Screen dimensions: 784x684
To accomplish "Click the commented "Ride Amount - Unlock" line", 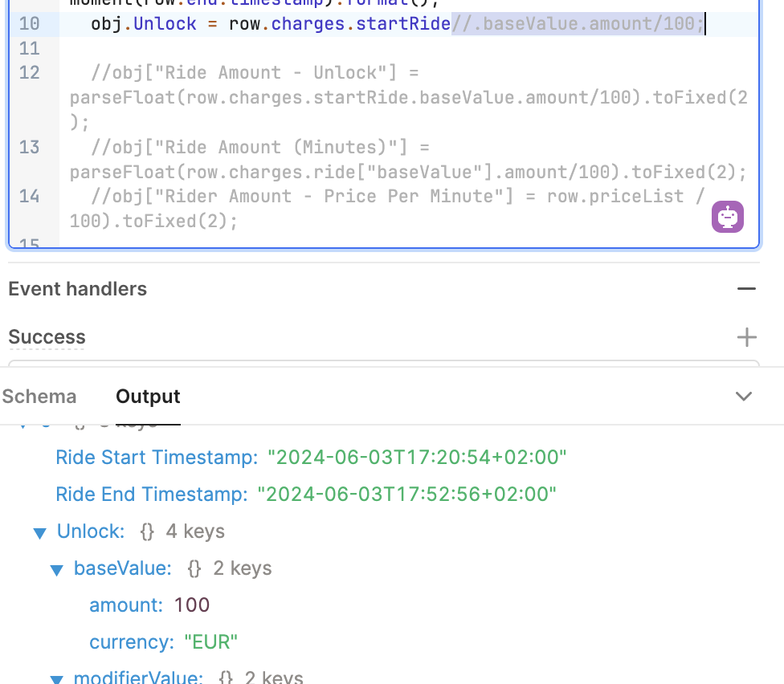I will [409, 97].
